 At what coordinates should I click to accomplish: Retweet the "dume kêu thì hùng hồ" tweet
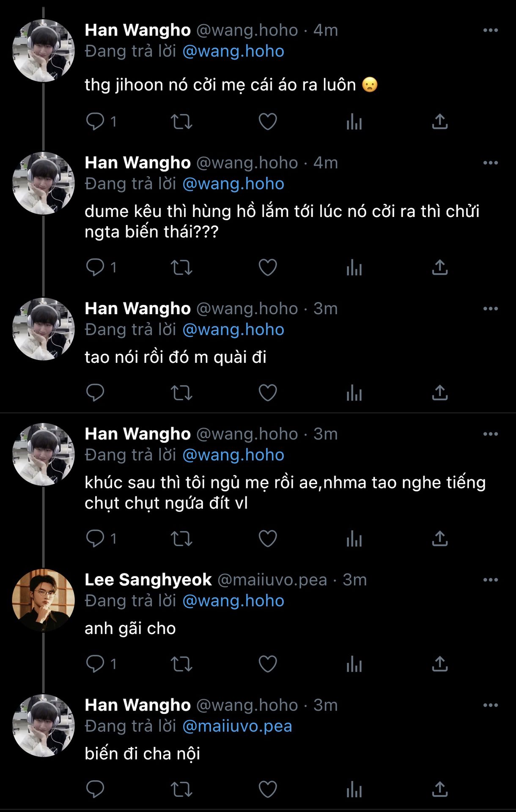click(181, 268)
